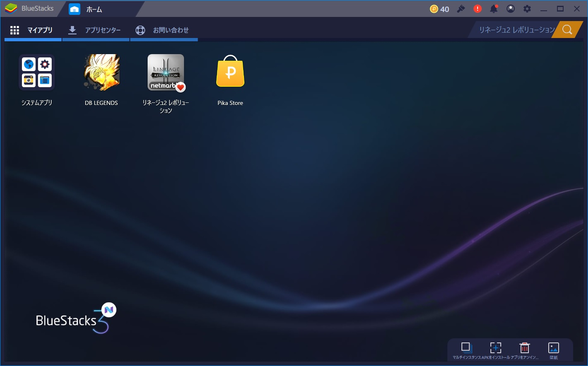Open the Pika Store app
This screenshot has width=588, height=366.
click(x=230, y=71)
